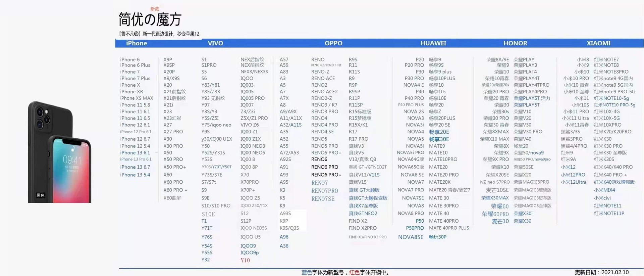The image size is (644, 276).
Task: Select the OPPO column header
Action: (x=333, y=43)
